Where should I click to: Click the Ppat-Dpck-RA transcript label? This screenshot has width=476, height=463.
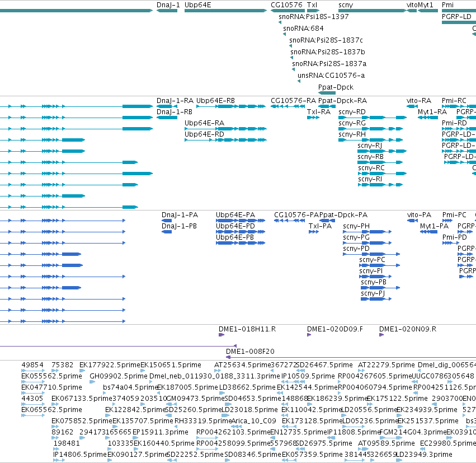342,101
